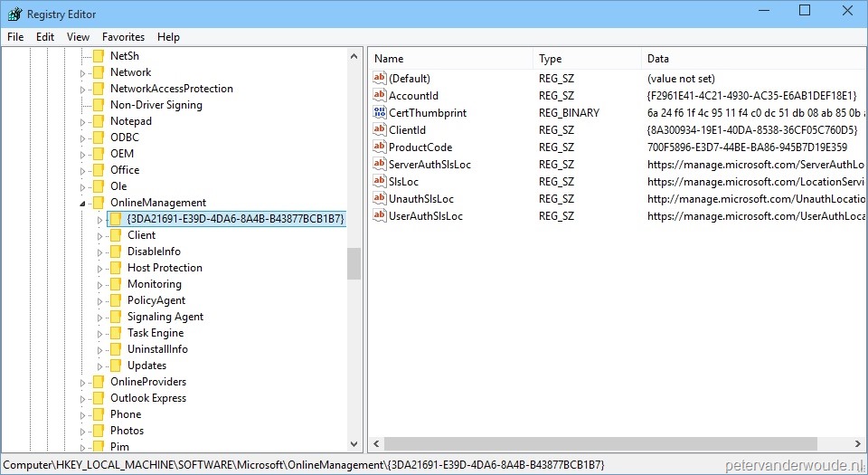
Task: Click the folder icon beside NetSh
Action: [99, 56]
